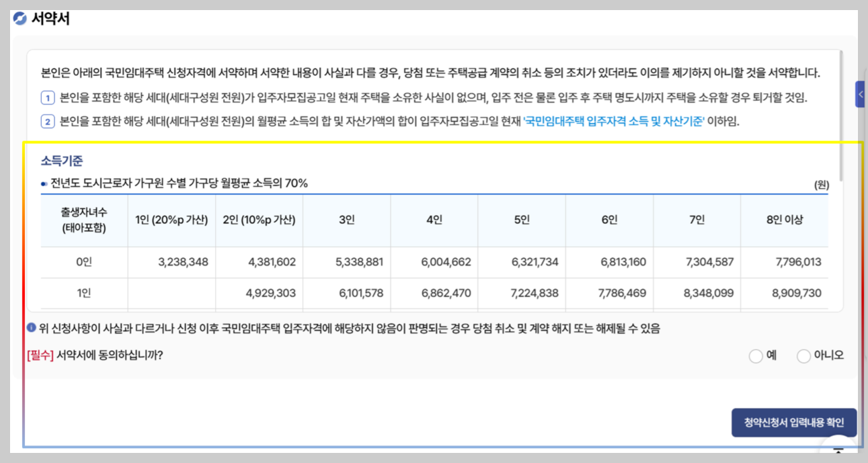Click the value 6,101,578
Screen dimensions: 868x463
[x=360, y=294]
